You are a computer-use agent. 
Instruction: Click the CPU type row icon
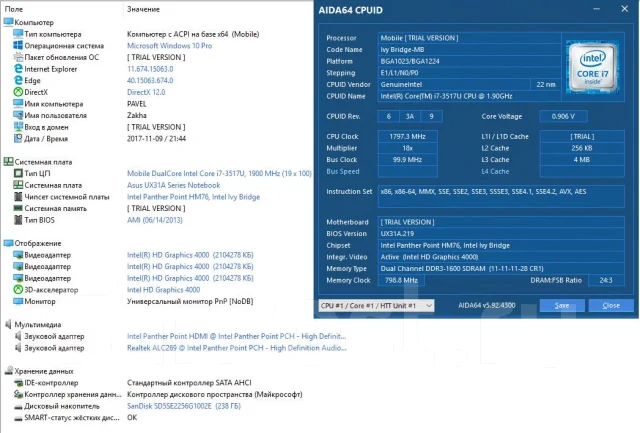[18, 173]
